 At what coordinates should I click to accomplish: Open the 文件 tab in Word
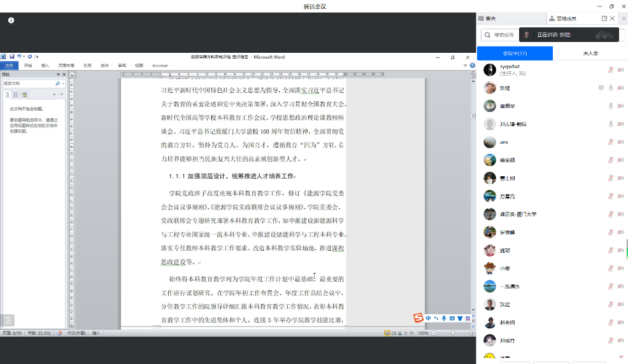click(x=9, y=66)
